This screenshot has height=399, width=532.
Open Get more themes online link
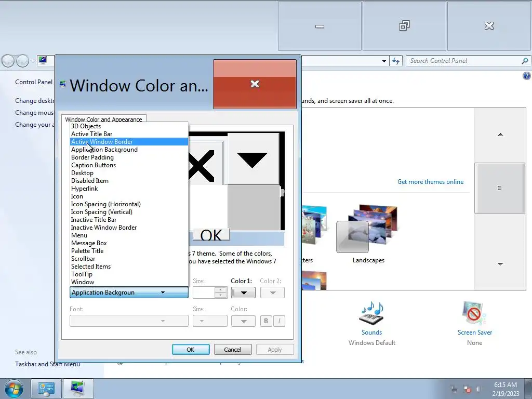[x=430, y=182]
